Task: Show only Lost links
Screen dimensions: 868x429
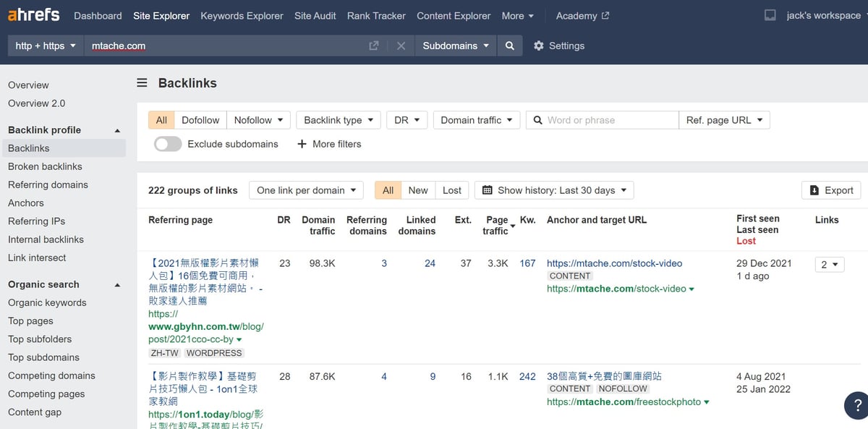Action: pyautogui.click(x=452, y=190)
